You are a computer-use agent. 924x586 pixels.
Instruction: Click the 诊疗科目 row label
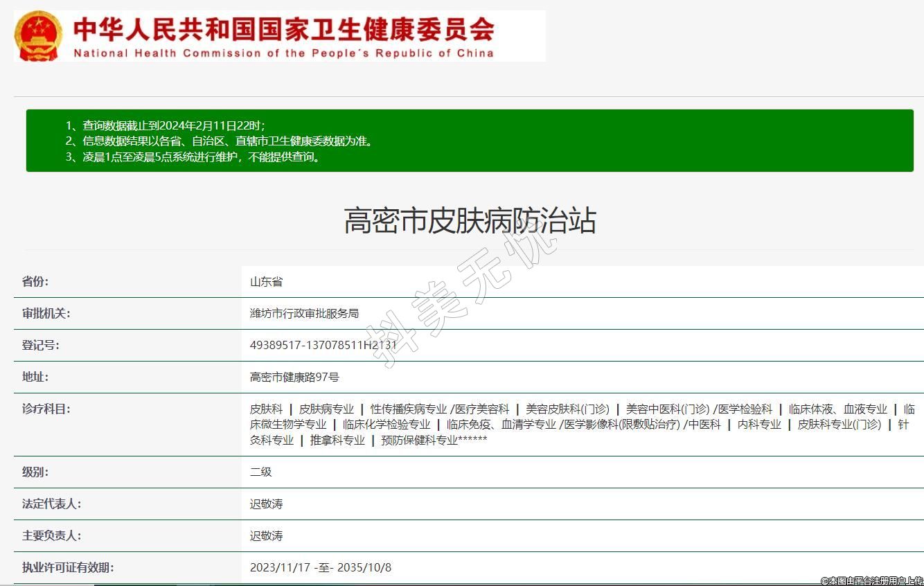point(46,409)
